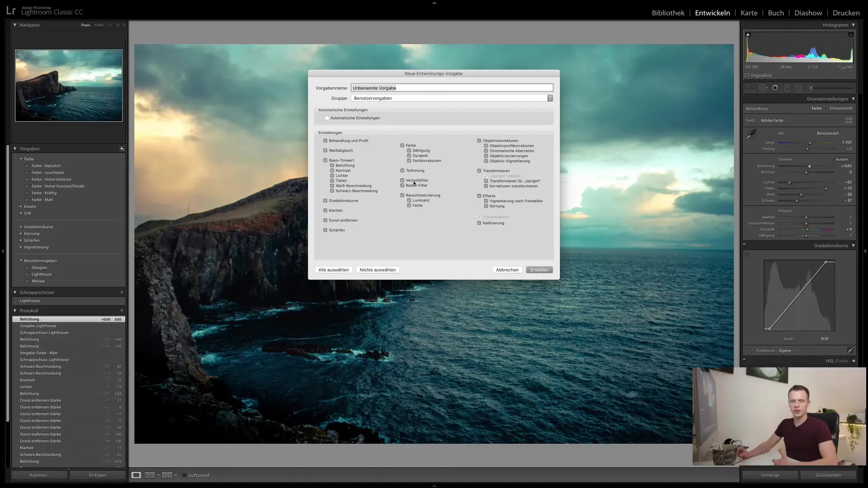Screen dimensions: 868x488
Task: Collapse the Histogramm panel
Action: pyautogui.click(x=853, y=25)
